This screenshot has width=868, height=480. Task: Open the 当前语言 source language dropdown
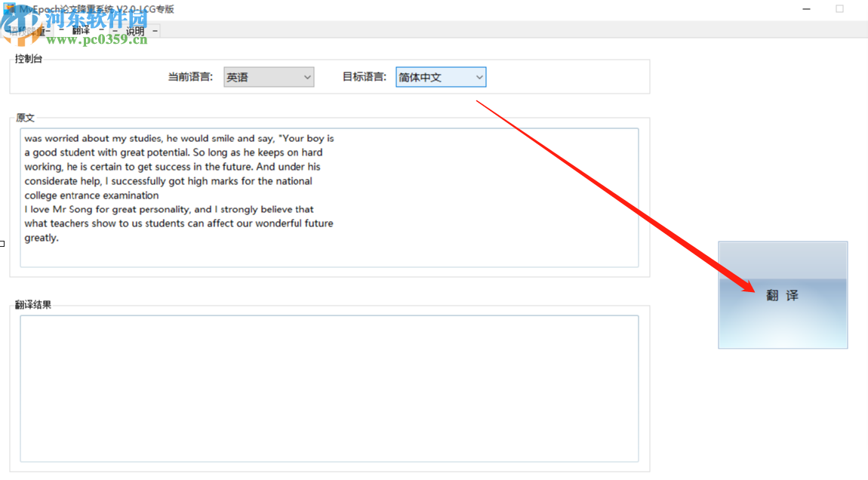[269, 77]
